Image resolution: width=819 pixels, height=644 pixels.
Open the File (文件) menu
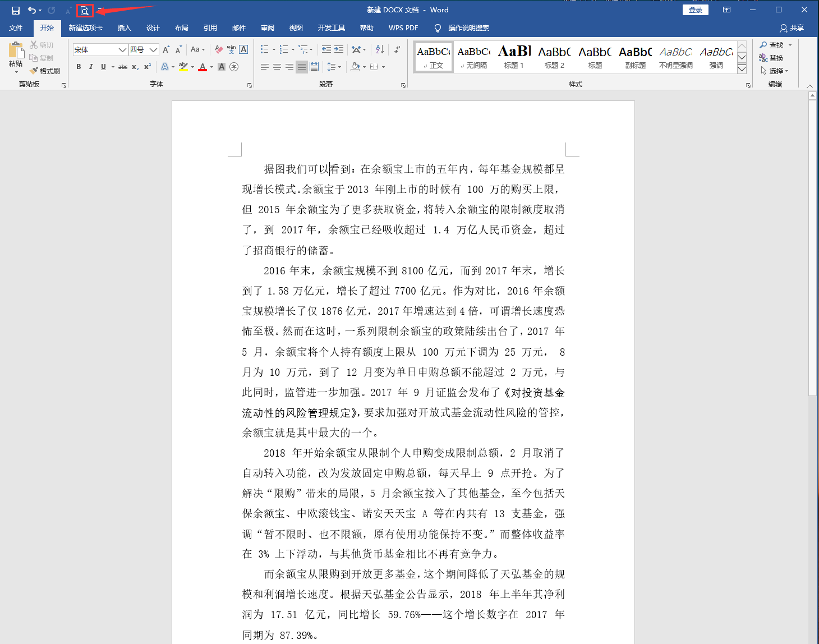tap(16, 28)
